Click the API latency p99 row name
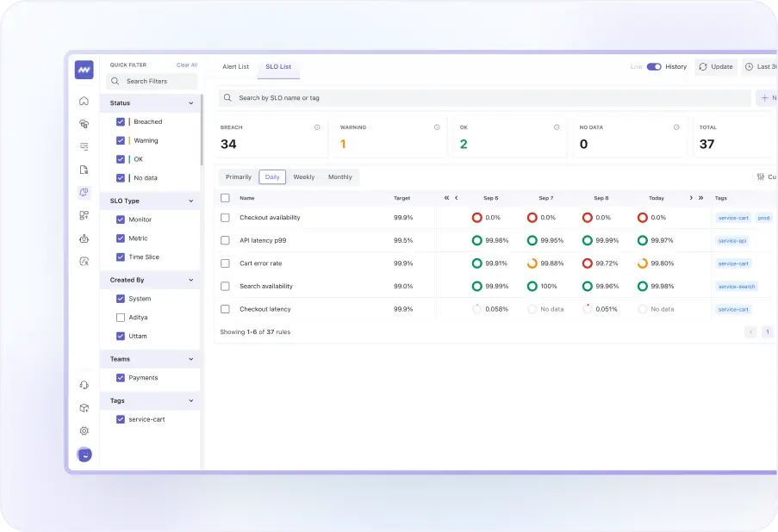The width and height of the screenshot is (778, 532). pos(263,240)
